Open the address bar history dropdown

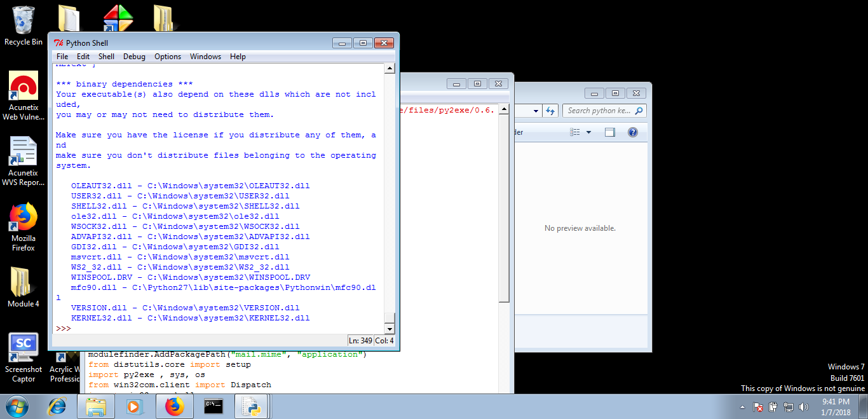pyautogui.click(x=536, y=110)
